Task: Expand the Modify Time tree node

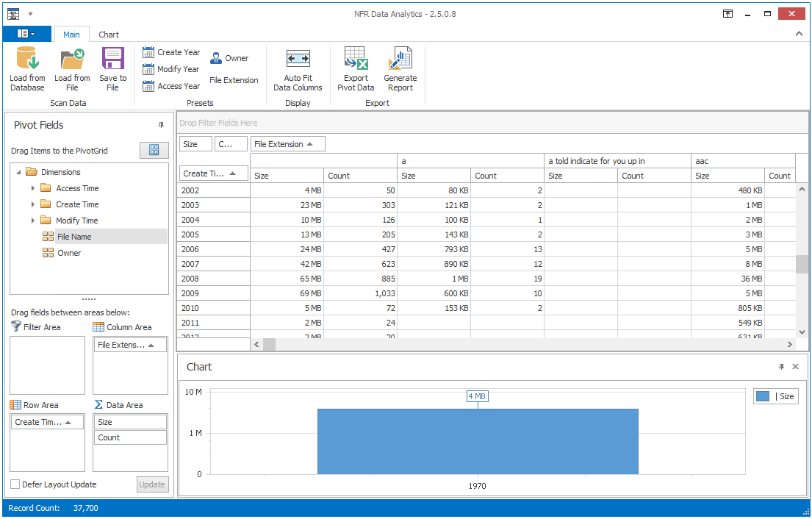Action: (x=33, y=221)
